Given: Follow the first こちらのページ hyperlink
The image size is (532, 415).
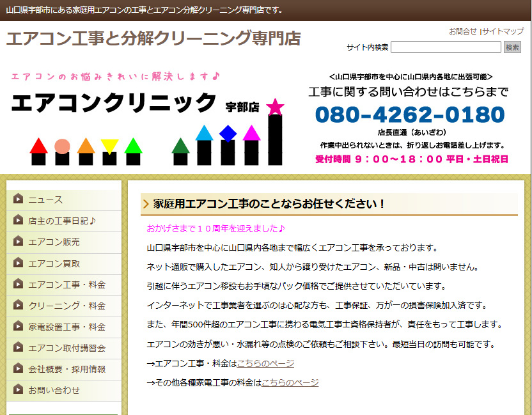Looking at the screenshot, I should click(x=265, y=363).
